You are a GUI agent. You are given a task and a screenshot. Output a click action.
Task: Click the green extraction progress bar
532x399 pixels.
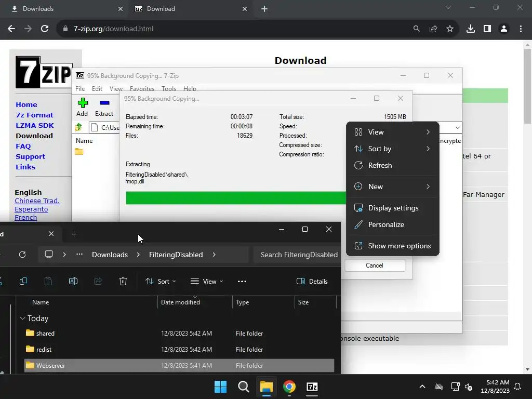(x=236, y=198)
